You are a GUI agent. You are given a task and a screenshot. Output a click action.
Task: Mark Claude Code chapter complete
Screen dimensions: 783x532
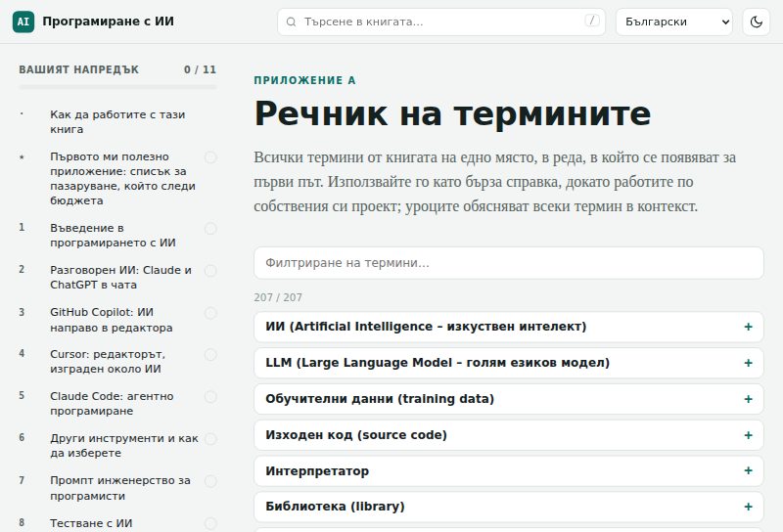coord(210,397)
